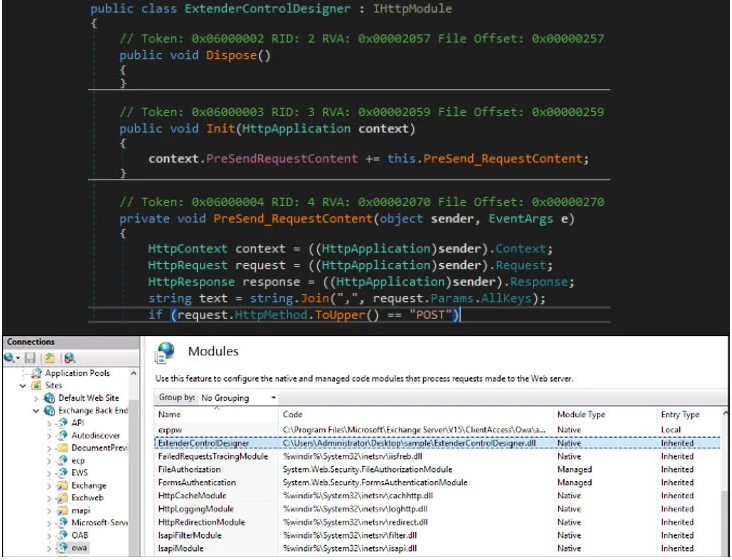Click the Modules list scroll-up arrow

(725, 413)
